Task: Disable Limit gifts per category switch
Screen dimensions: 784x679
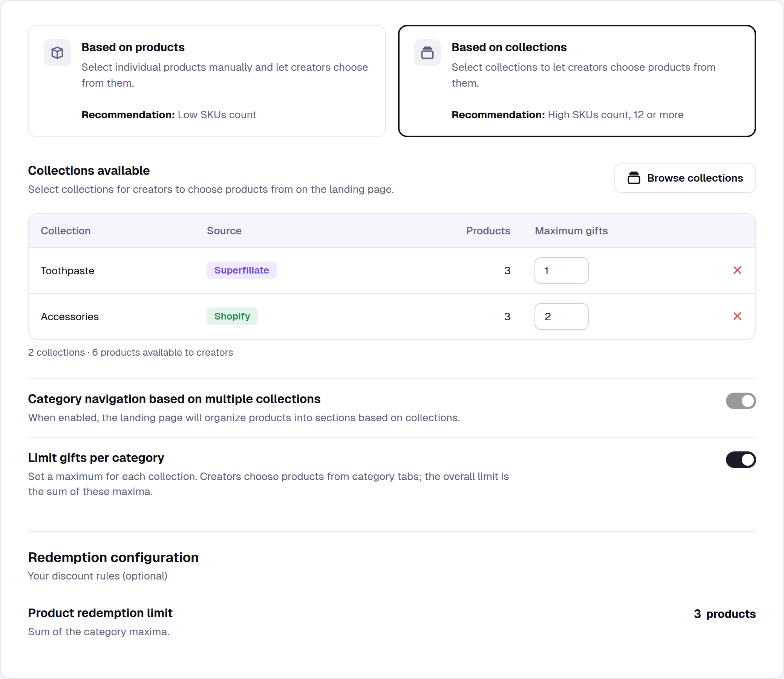Action: click(x=740, y=460)
